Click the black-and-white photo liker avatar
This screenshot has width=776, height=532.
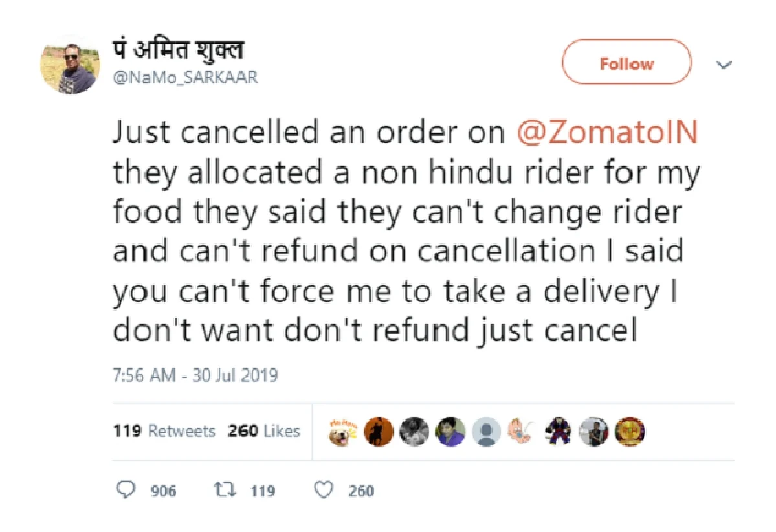[414, 432]
